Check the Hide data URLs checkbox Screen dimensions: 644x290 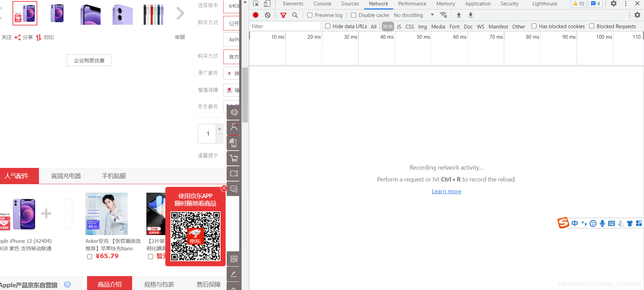coord(328,26)
